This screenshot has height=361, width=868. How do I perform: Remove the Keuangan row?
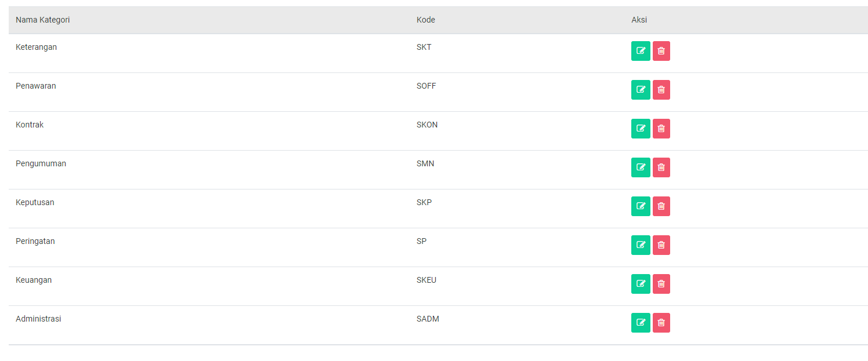pos(661,284)
